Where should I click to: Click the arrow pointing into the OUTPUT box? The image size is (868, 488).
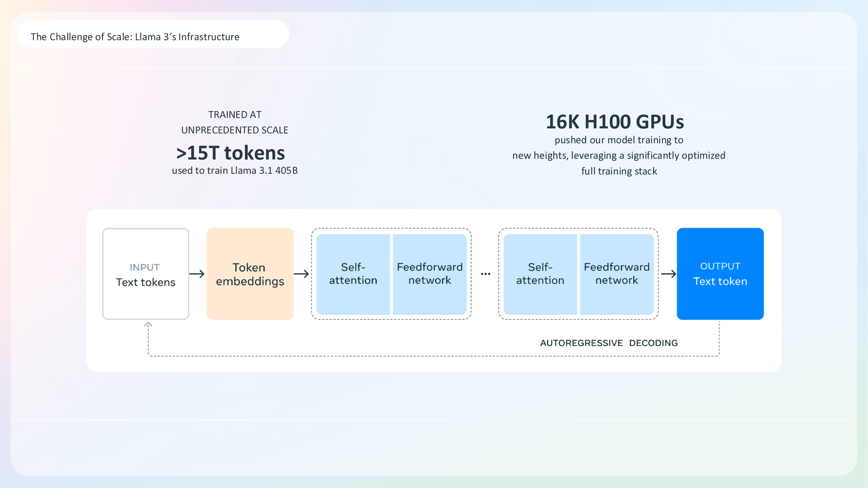pos(669,274)
